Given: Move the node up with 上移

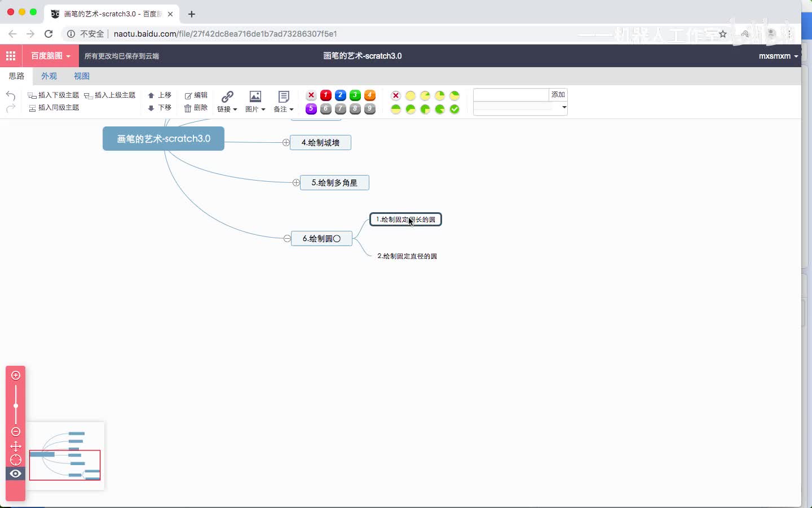Looking at the screenshot, I should pyautogui.click(x=160, y=95).
